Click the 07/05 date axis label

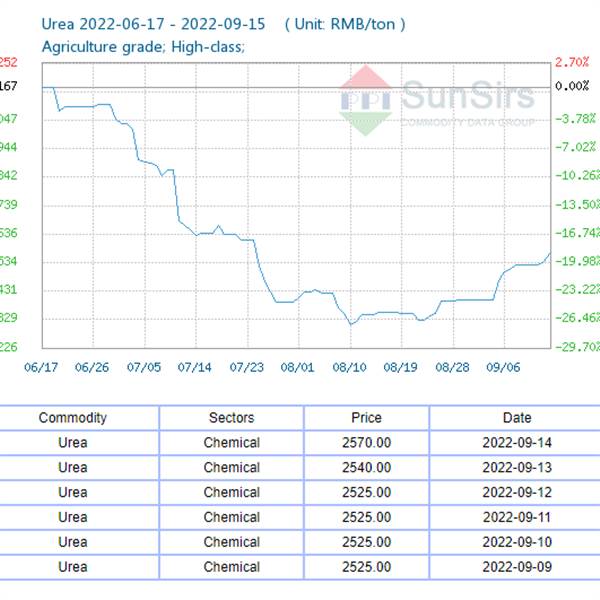point(144,367)
